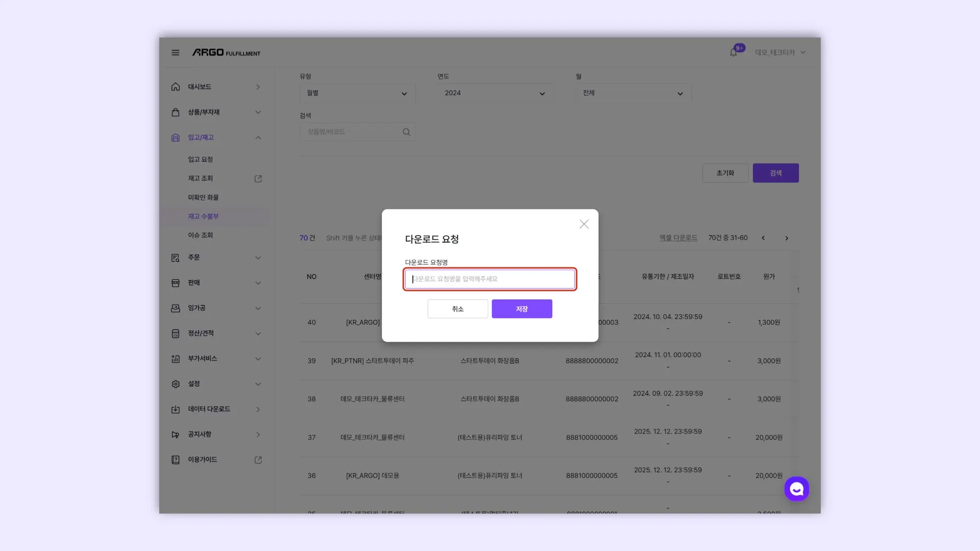
Task: Click the dashboard home icon
Action: (x=176, y=87)
